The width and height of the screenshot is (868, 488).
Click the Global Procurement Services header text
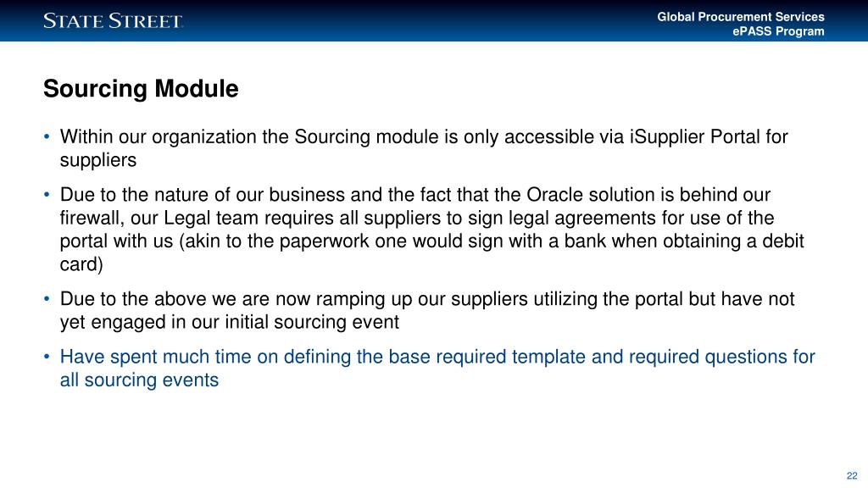(741, 17)
